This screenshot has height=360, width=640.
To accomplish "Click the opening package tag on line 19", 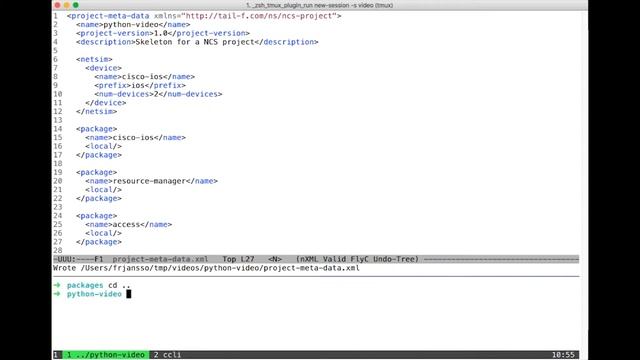I will point(96,172).
